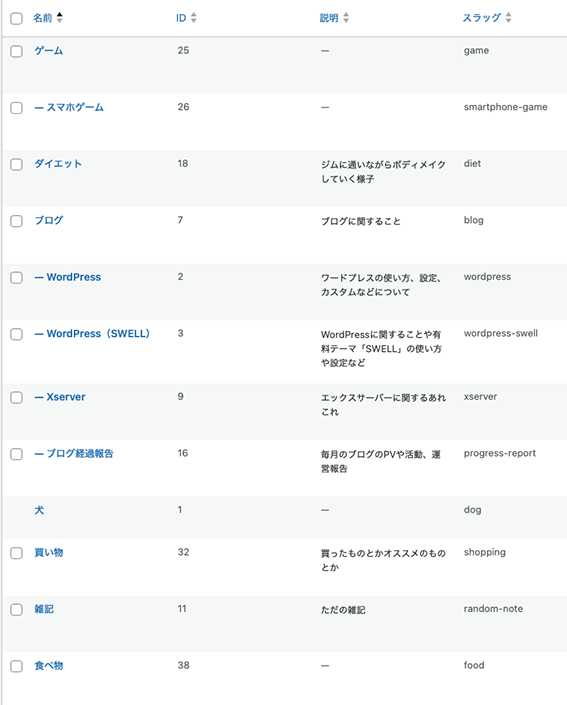Sort table by ID column
This screenshot has height=705, width=567.
click(181, 18)
